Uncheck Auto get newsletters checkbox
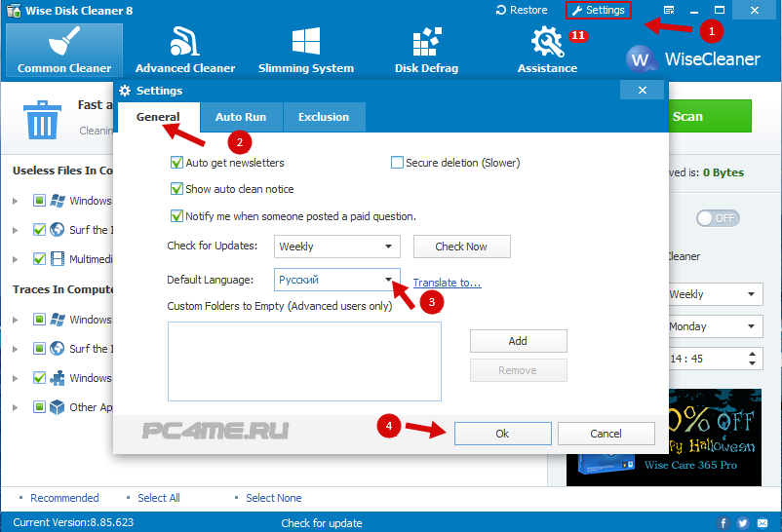This screenshot has width=782, height=532. pos(177,163)
